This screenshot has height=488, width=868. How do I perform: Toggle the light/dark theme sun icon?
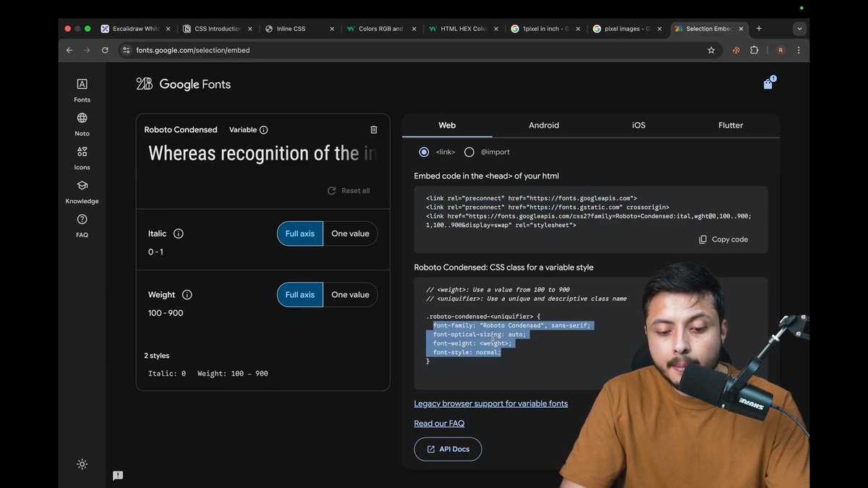pyautogui.click(x=82, y=464)
